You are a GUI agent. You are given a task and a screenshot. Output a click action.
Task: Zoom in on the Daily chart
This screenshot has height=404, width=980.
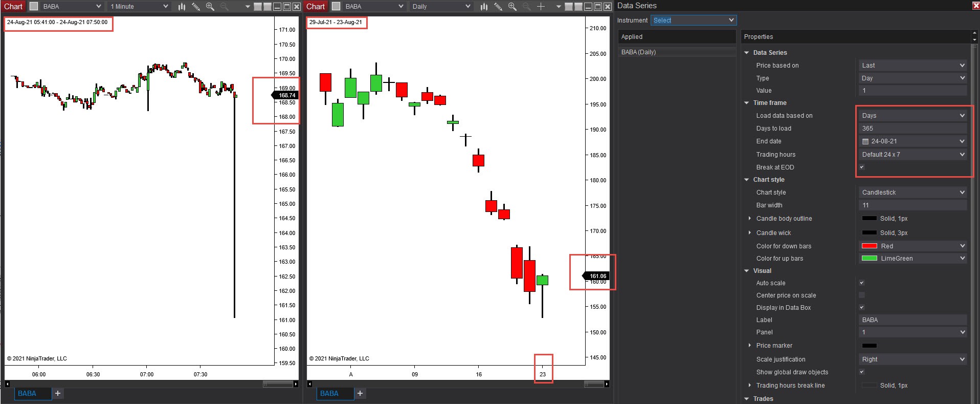click(x=513, y=7)
